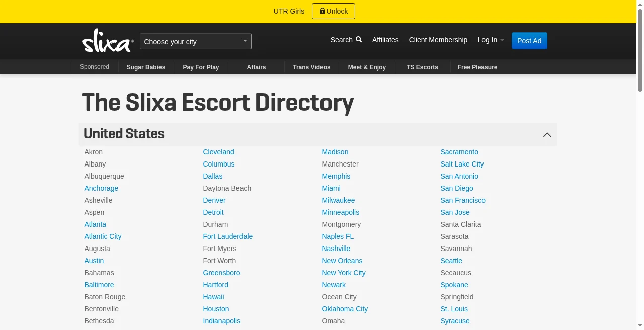The width and height of the screenshot is (644, 330).
Task: Open the Greensboro city link
Action: pos(221,273)
